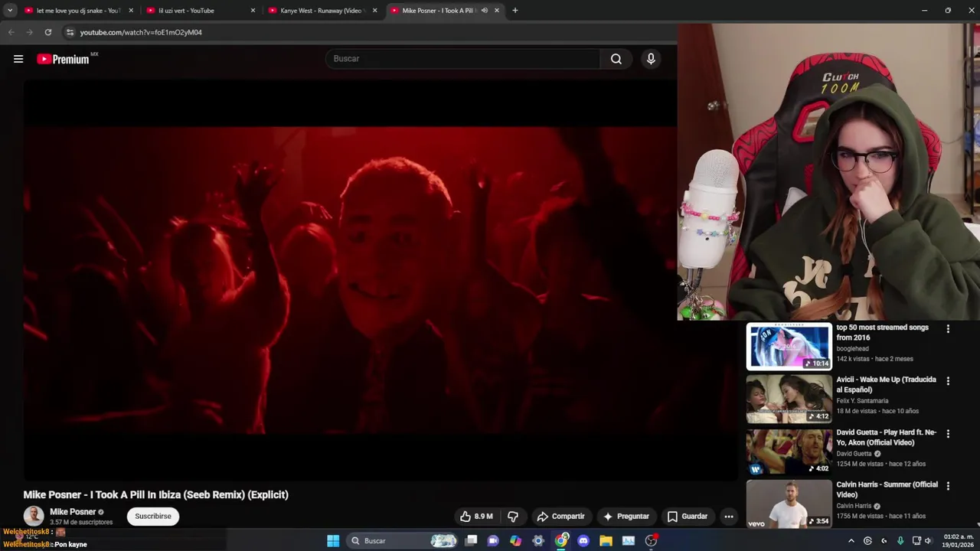
Task: Open the YouTube guide hamburger menu
Action: click(18, 59)
